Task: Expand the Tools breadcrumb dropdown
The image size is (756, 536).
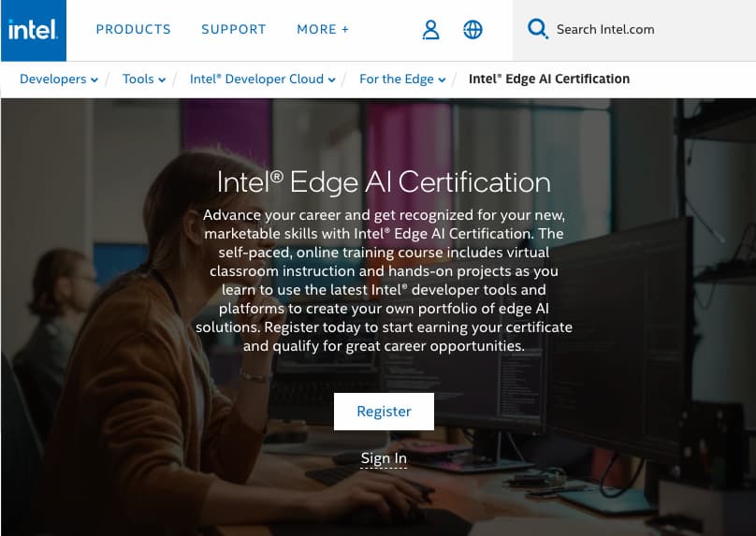Action: (144, 80)
